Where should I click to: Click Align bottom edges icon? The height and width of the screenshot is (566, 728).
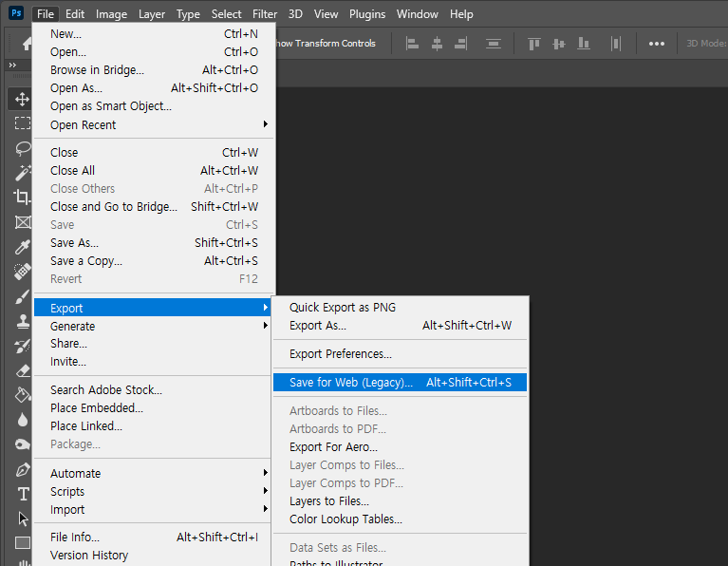coord(583,44)
